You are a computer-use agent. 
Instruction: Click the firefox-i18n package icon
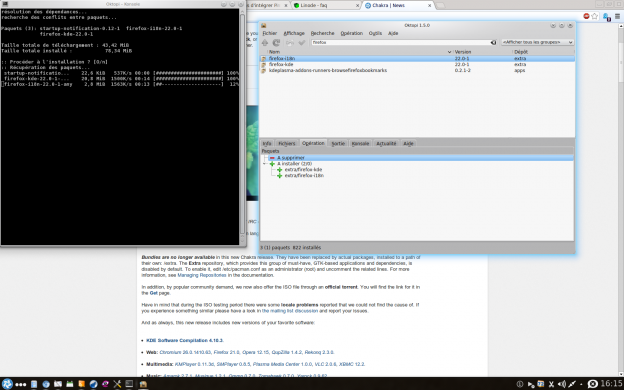tap(263, 58)
